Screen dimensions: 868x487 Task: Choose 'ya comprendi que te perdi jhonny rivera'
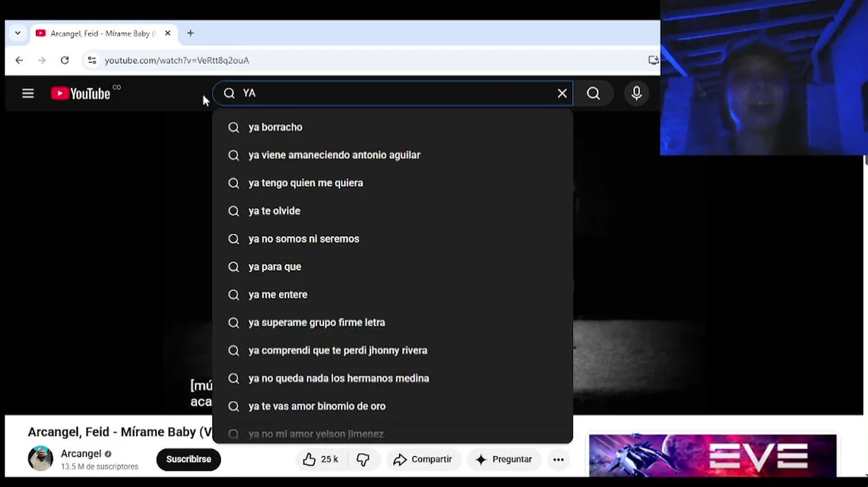click(392, 350)
